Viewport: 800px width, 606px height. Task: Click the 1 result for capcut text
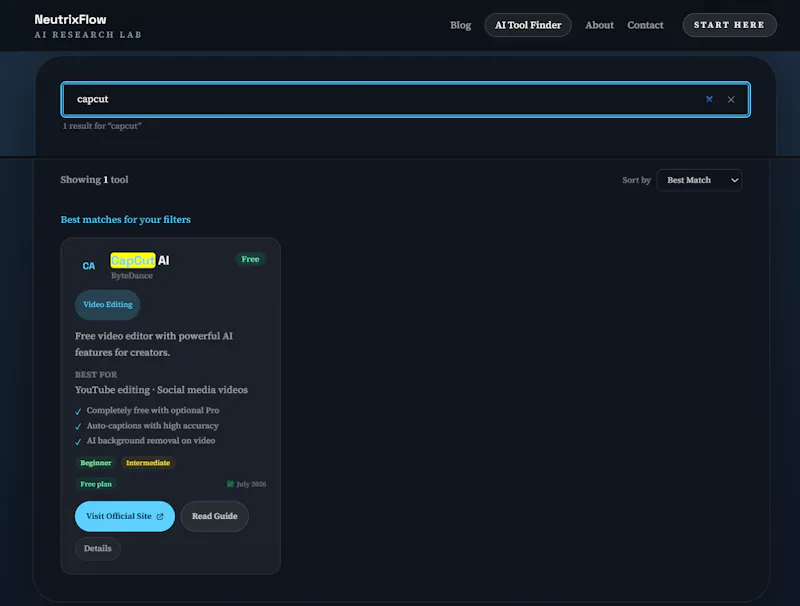(102, 125)
